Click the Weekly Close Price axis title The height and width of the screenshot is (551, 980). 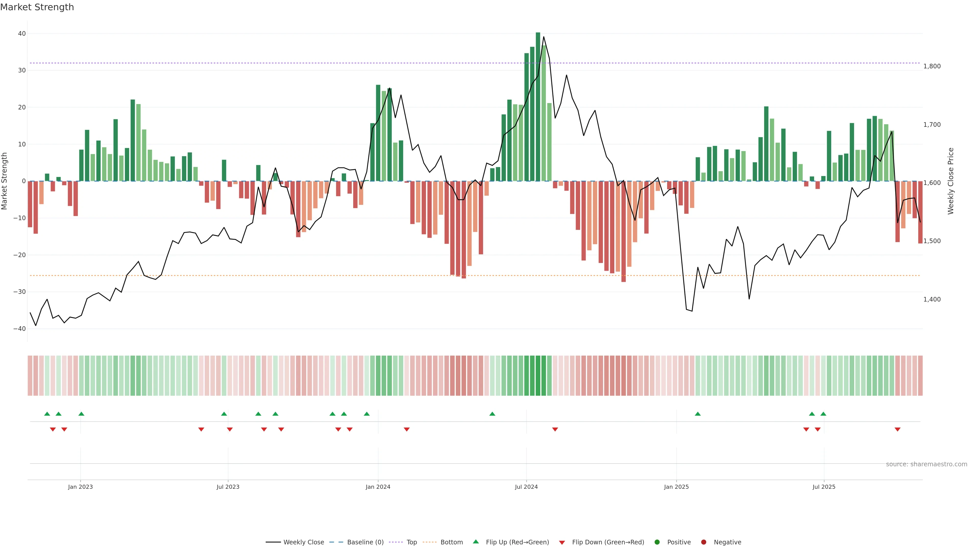coord(951,181)
